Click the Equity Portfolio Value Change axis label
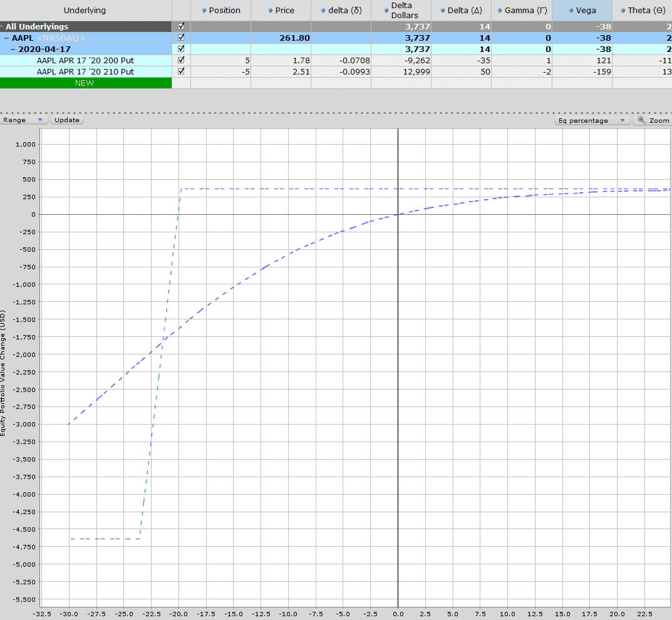672x620 pixels. [3, 373]
